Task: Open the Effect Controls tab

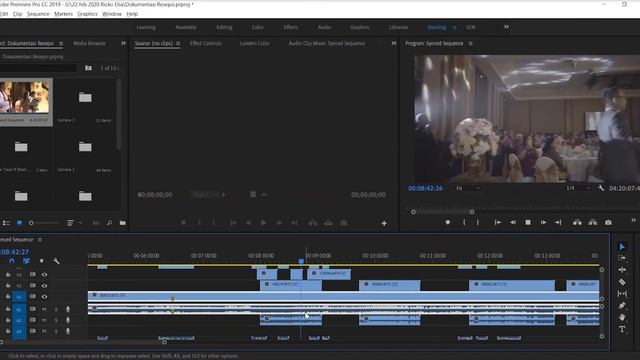Action: pyautogui.click(x=205, y=43)
